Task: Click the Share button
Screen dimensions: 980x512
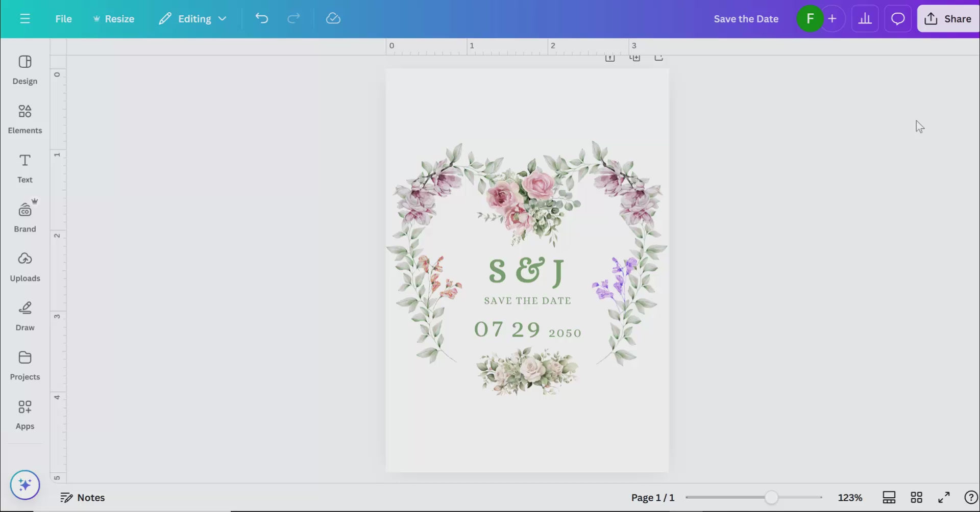Action: tap(948, 19)
